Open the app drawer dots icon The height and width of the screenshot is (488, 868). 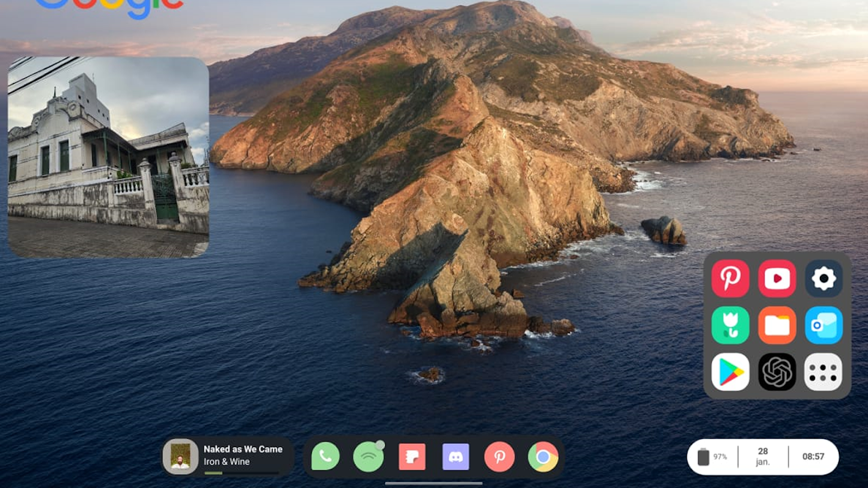(x=823, y=371)
